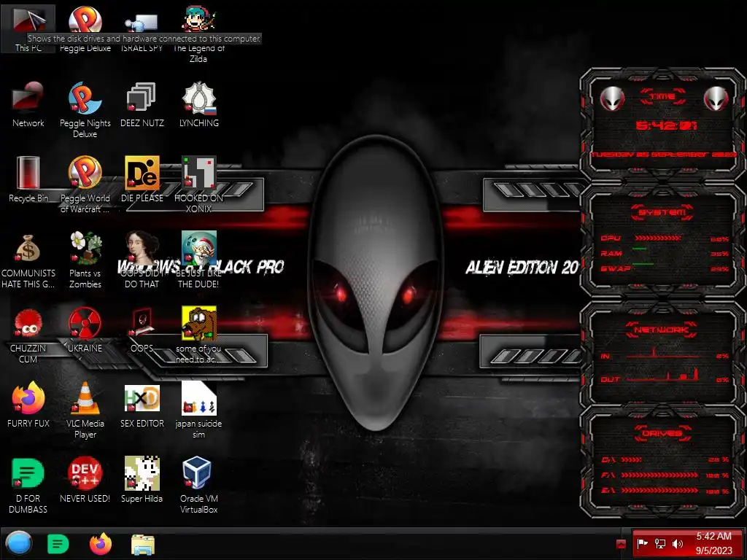Click the Network desktop icon
This screenshot has width=747, height=560.
[28, 104]
